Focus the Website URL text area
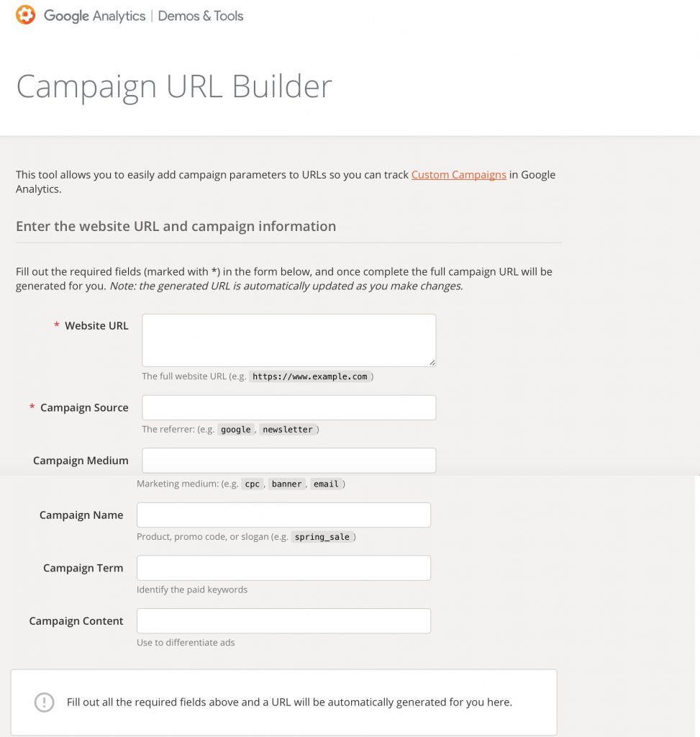This screenshot has height=737, width=700. (289, 340)
